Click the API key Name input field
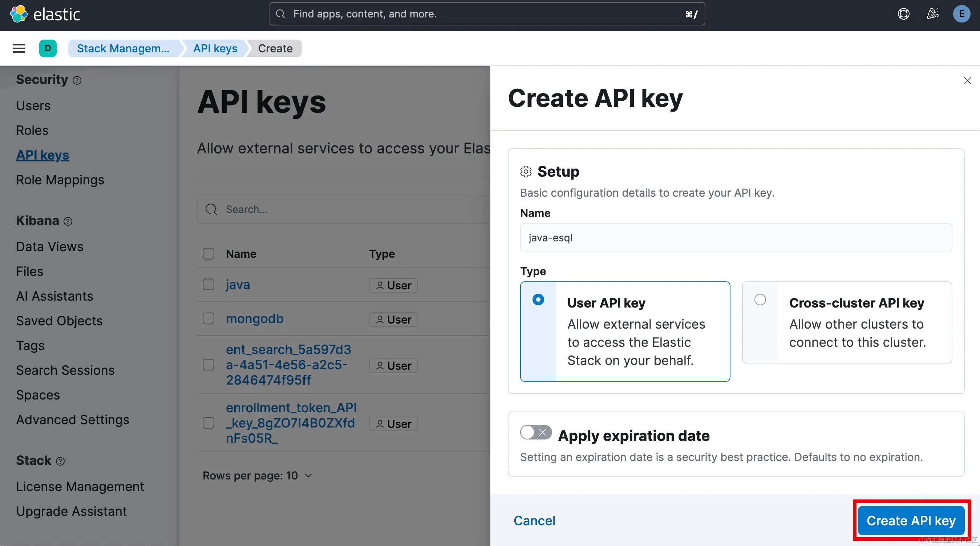The height and width of the screenshot is (546, 980). pos(736,238)
